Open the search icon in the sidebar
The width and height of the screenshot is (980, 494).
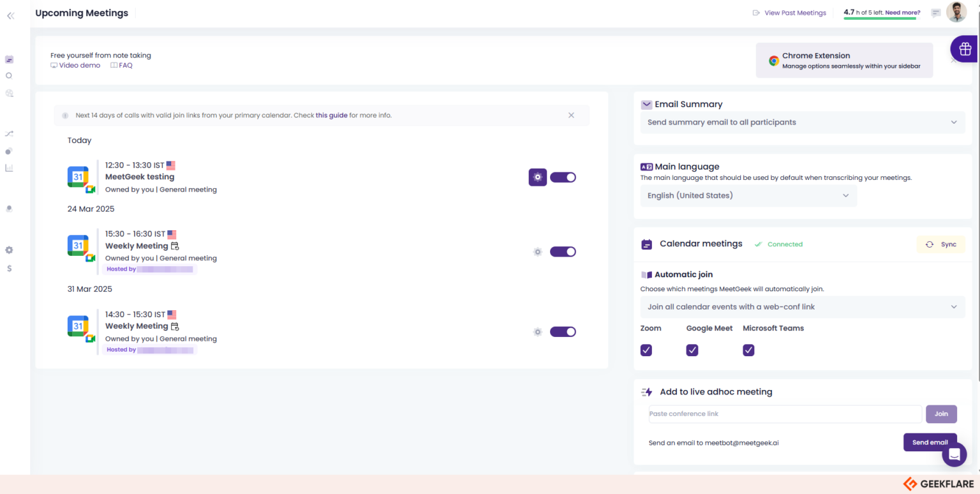tap(9, 75)
